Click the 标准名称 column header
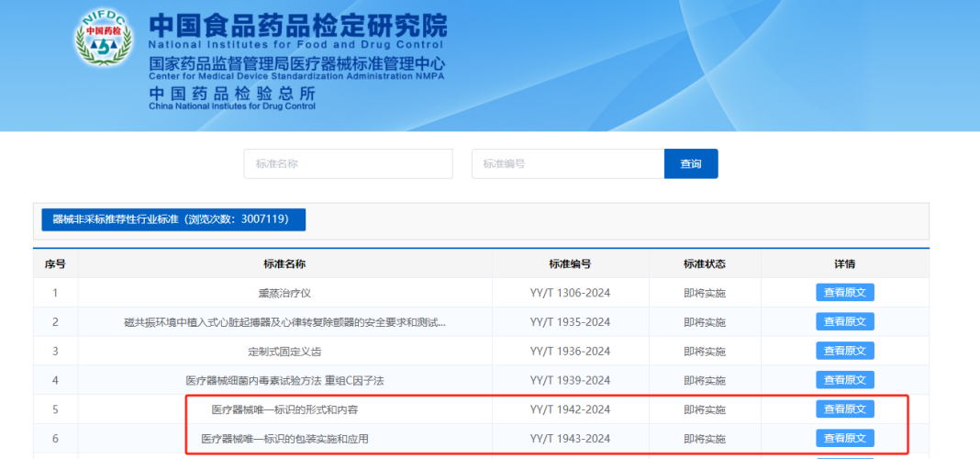The width and height of the screenshot is (980, 459). pos(284,264)
